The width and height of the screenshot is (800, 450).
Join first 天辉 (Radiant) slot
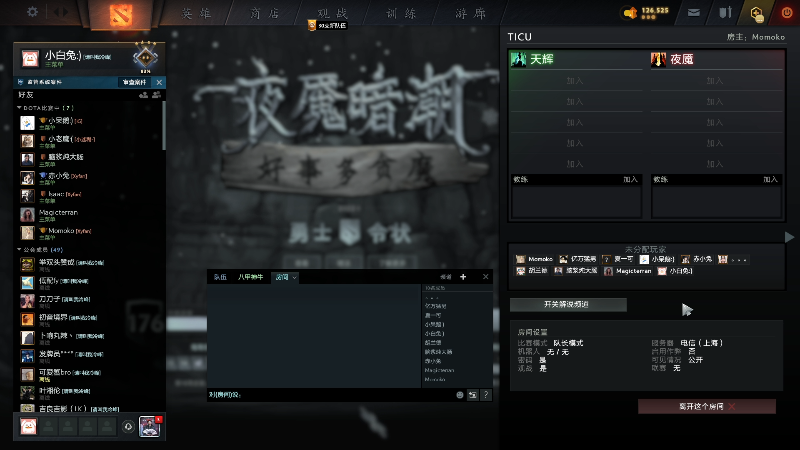click(x=575, y=81)
